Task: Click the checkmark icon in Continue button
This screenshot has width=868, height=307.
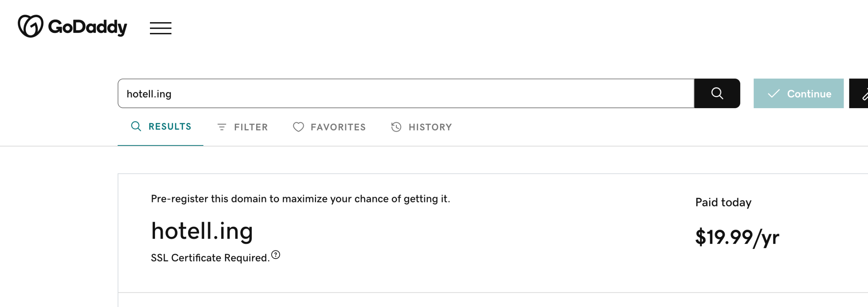Action: tap(774, 94)
